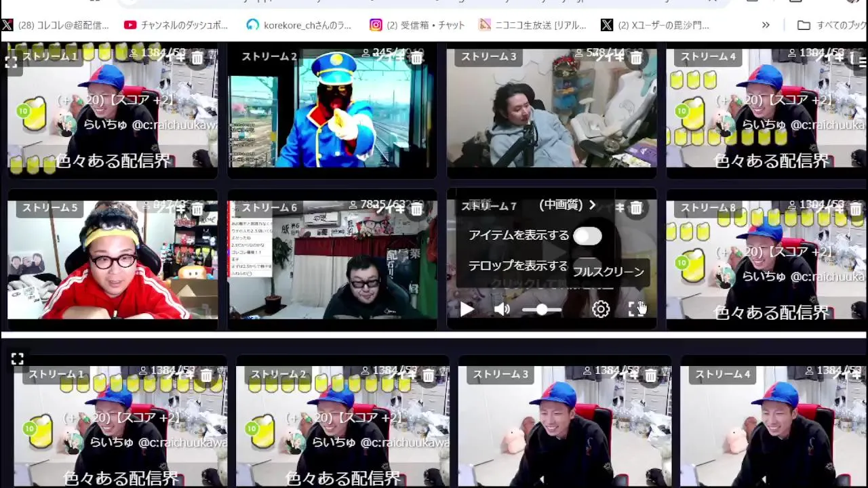
Task: Click ストリーム 3 label in the bottom grid
Action: click(500, 374)
